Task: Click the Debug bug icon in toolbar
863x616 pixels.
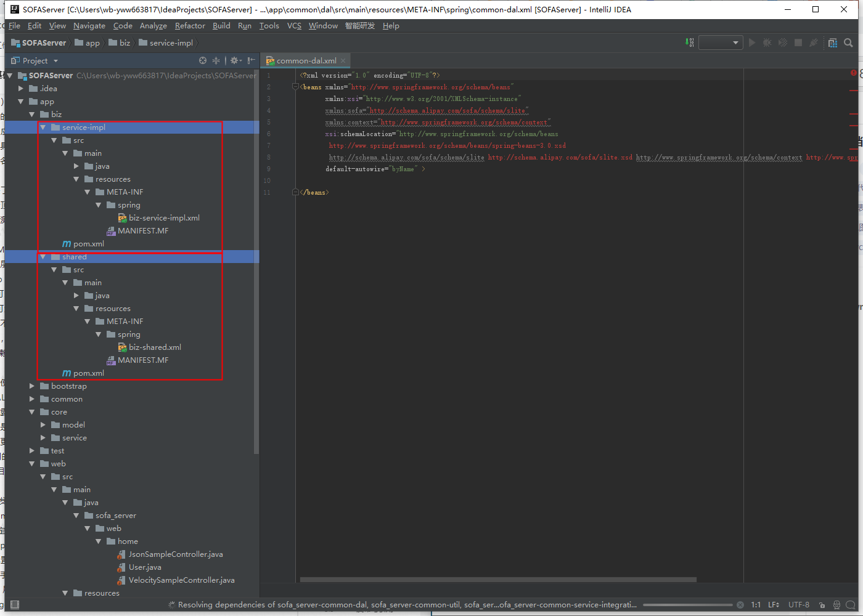Action: [x=767, y=43]
